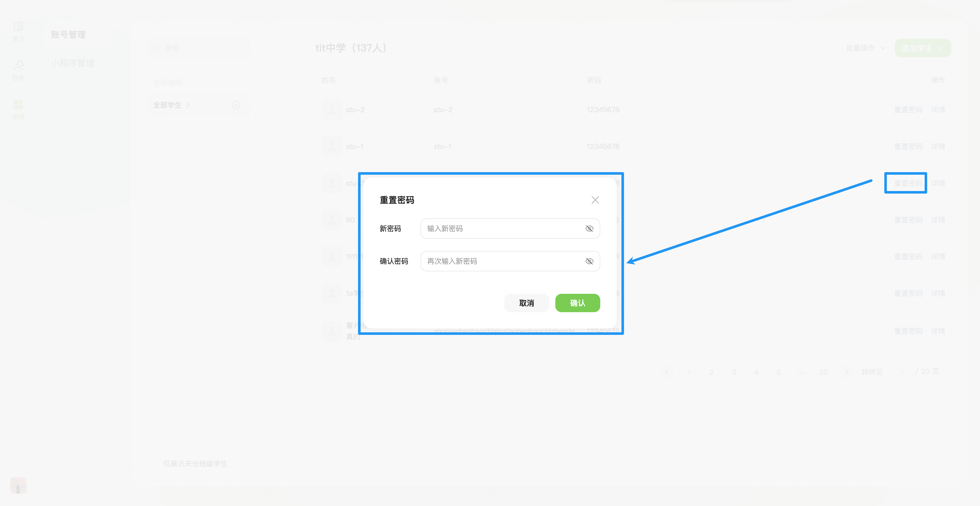Select the 管理 grid icon in sidebar
980x506 pixels.
tap(18, 105)
